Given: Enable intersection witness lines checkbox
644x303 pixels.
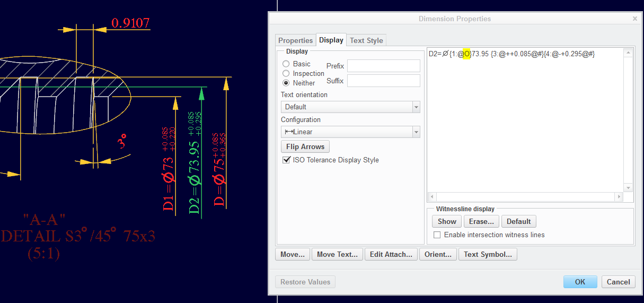Looking at the screenshot, I should [437, 235].
